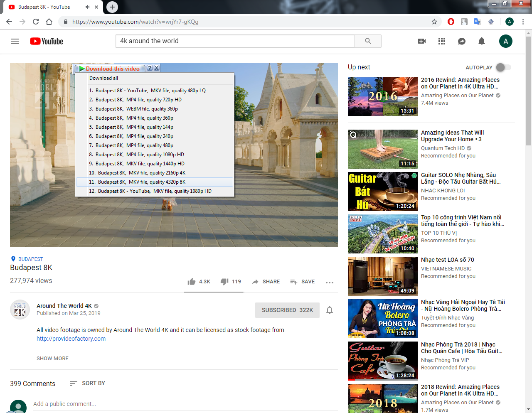The height and width of the screenshot is (413, 532).
Task: Click the red Opera-style extension icon
Action: (451, 22)
